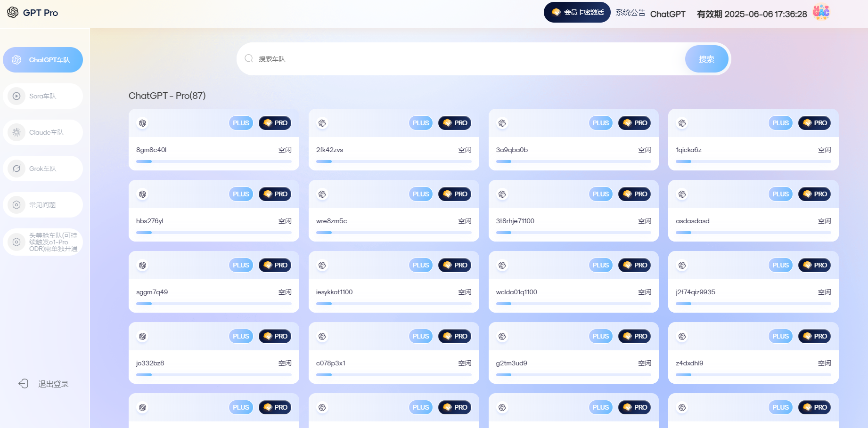868x428 pixels.
Task: Click OpenAI icon on c078p3x1 card
Action: point(322,336)
